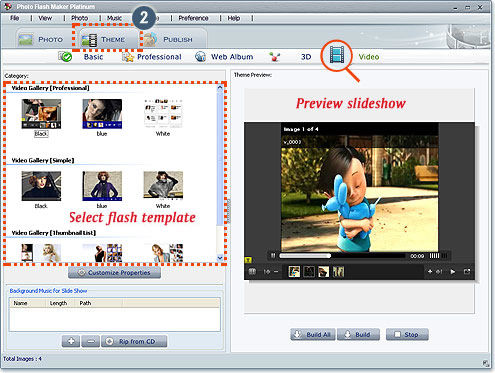495x373 pixels.
Task: Open the 3D theme category
Action: [290, 57]
